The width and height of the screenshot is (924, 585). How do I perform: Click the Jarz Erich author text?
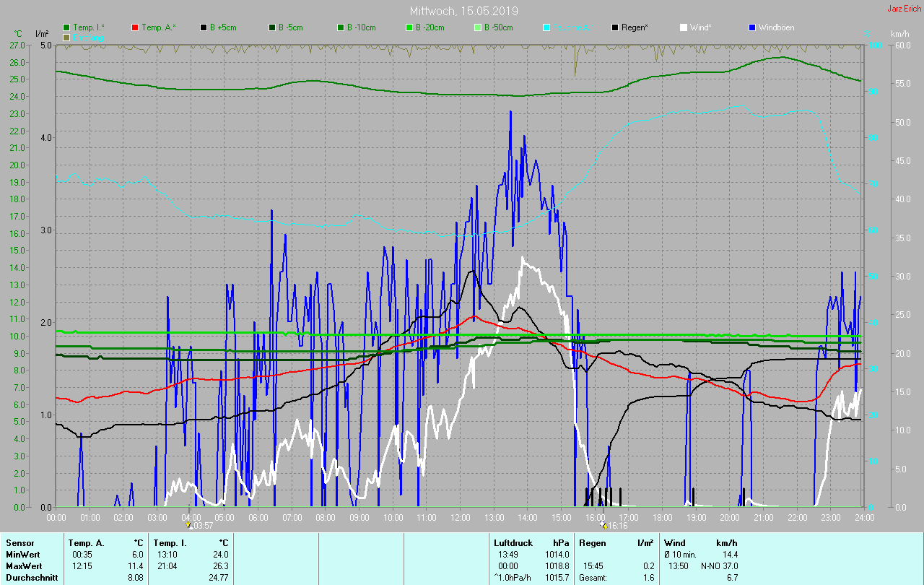point(904,9)
